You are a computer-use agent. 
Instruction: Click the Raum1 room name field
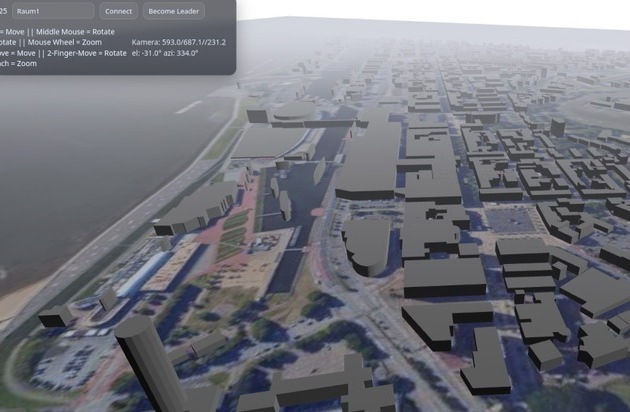pyautogui.click(x=52, y=11)
